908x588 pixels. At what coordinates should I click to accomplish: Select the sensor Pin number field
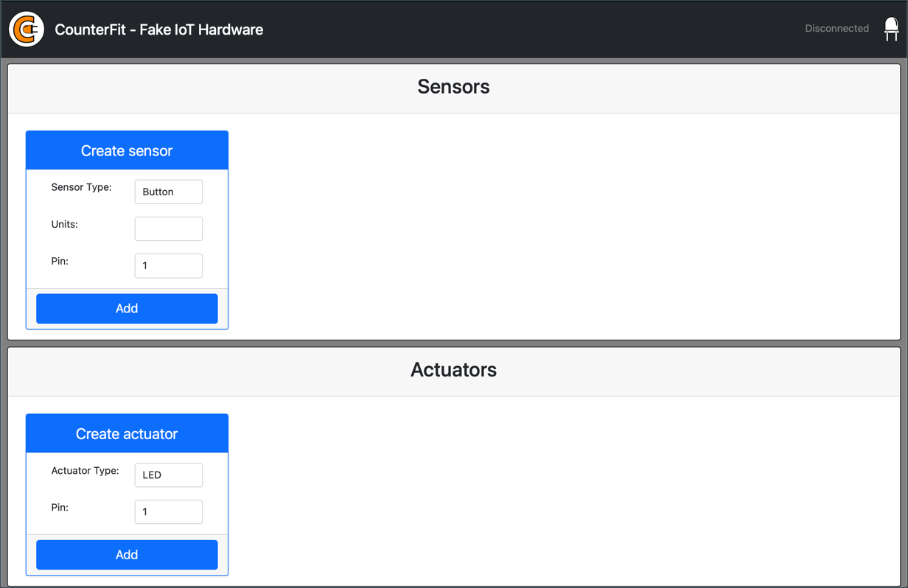click(168, 265)
